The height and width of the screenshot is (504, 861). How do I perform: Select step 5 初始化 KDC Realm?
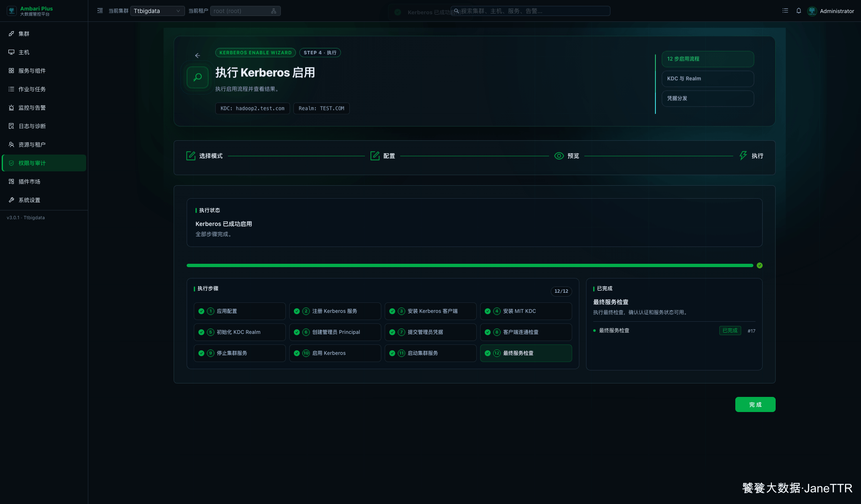[240, 332]
